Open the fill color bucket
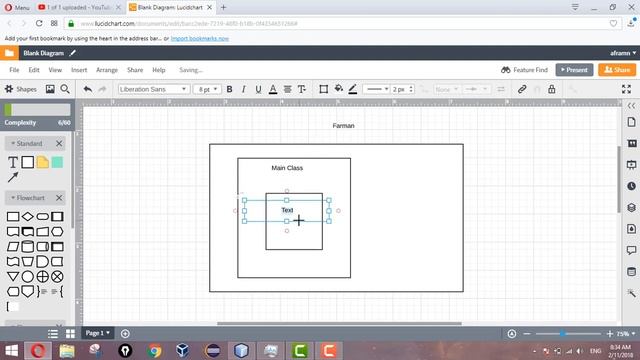Viewport: 640px width, 360px height. click(x=338, y=89)
